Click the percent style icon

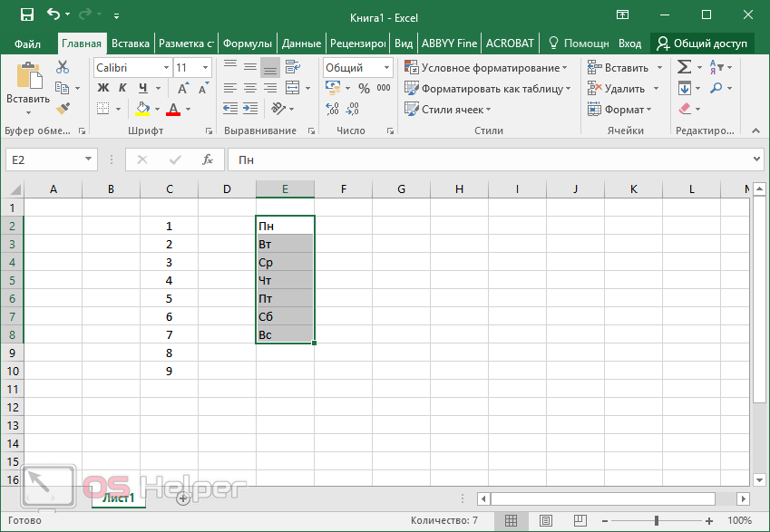pos(364,88)
